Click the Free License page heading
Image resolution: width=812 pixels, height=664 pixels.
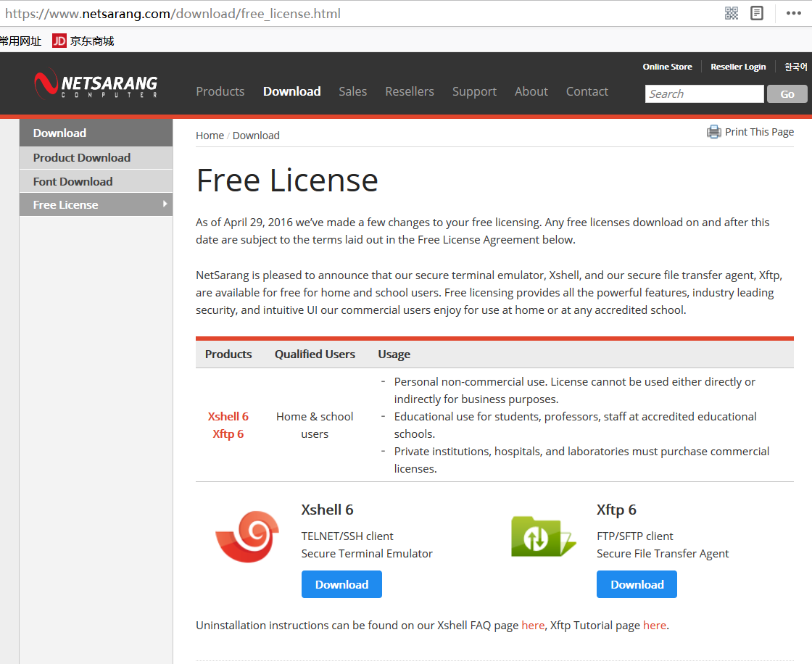(287, 180)
